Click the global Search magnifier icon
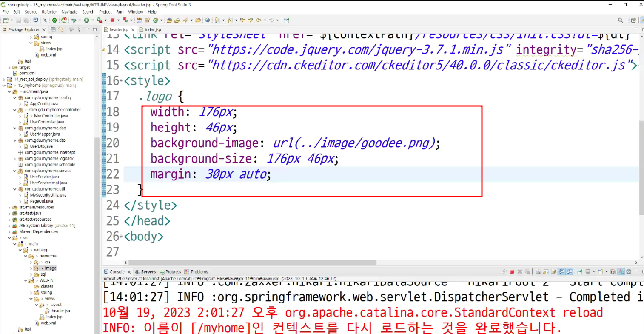 pyautogui.click(x=620, y=20)
